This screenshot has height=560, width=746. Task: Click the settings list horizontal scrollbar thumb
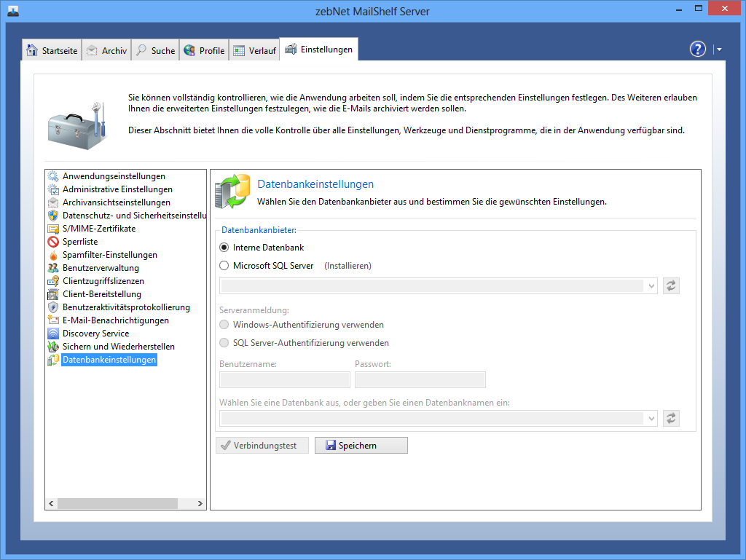(x=117, y=503)
